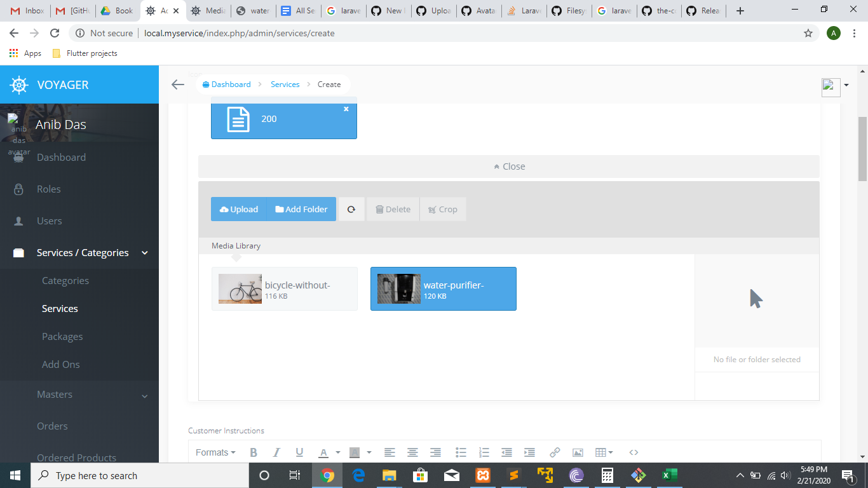Toggle underline formatting

tap(299, 452)
